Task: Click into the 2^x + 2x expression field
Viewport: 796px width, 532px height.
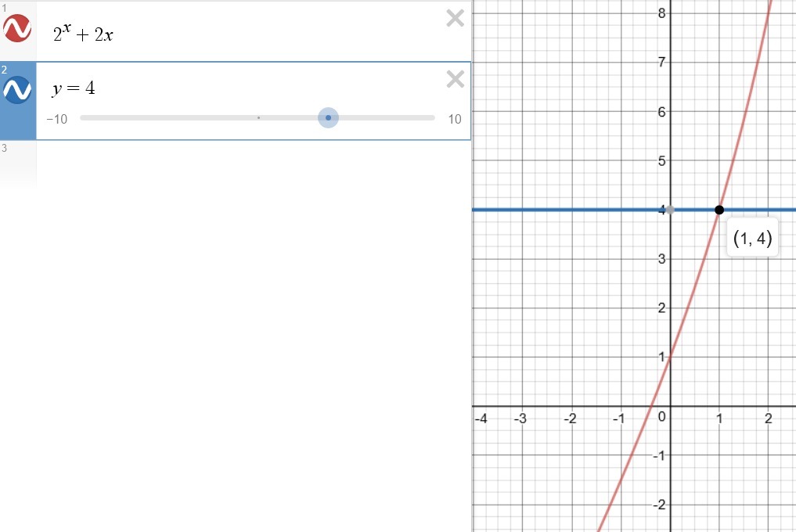Action: [x=235, y=34]
